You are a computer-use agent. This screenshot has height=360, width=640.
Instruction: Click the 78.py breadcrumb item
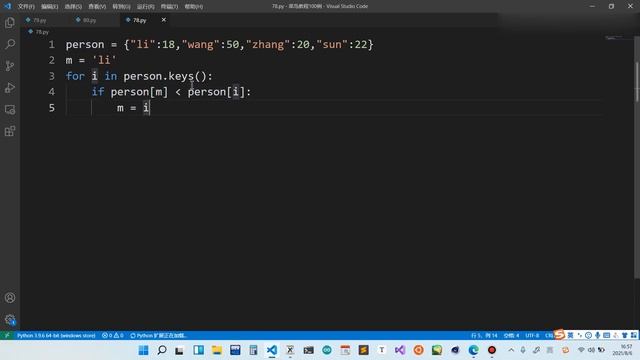tap(39, 32)
